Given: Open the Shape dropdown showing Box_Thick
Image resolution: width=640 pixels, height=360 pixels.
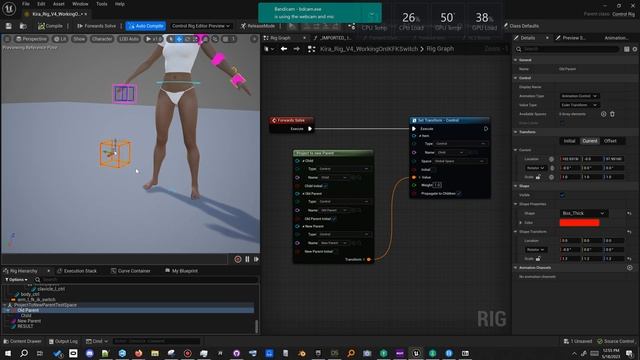Looking at the screenshot, I should (583, 213).
